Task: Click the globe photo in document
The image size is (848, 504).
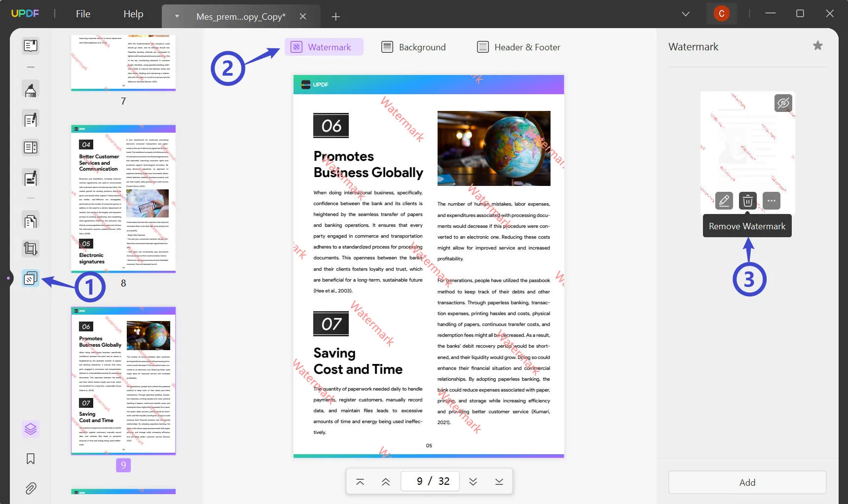Action: (x=494, y=148)
